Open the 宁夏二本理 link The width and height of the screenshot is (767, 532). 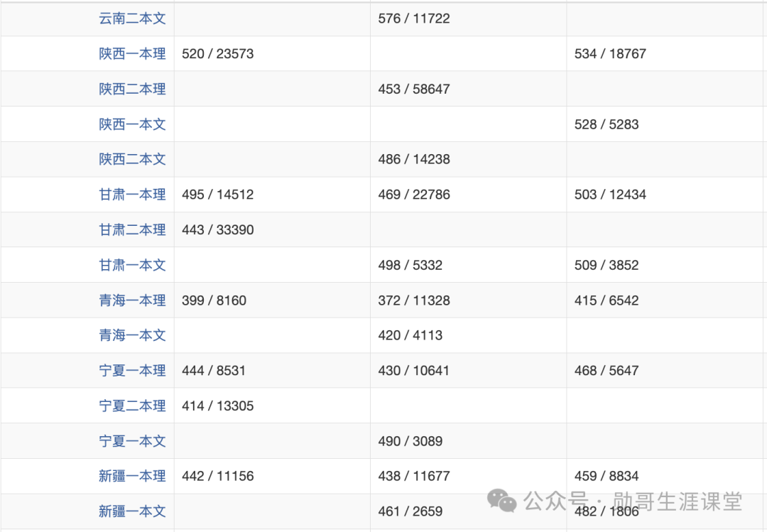pyautogui.click(x=132, y=406)
